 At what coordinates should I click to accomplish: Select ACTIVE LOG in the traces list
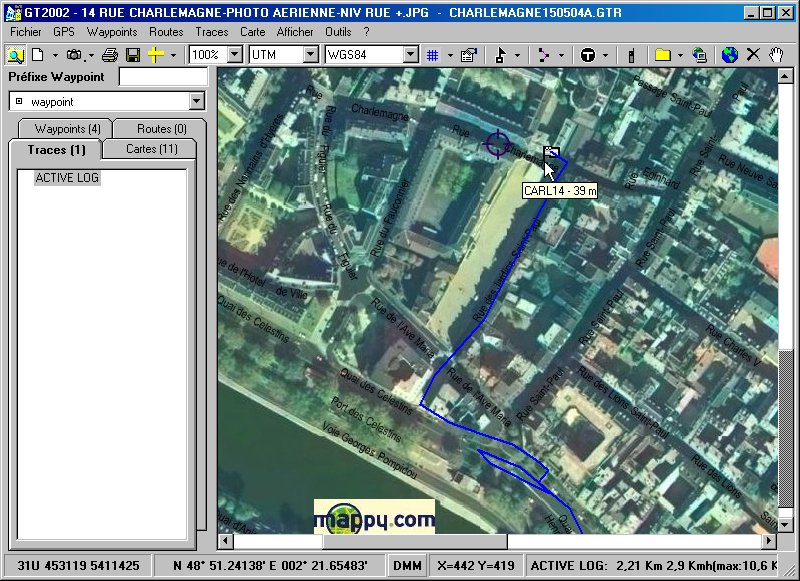67,178
